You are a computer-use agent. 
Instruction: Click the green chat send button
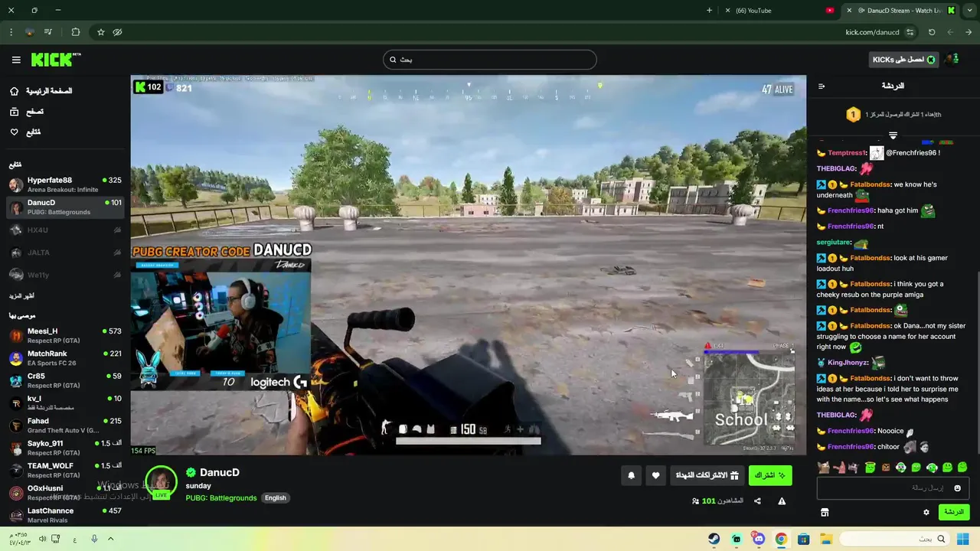coord(954,512)
